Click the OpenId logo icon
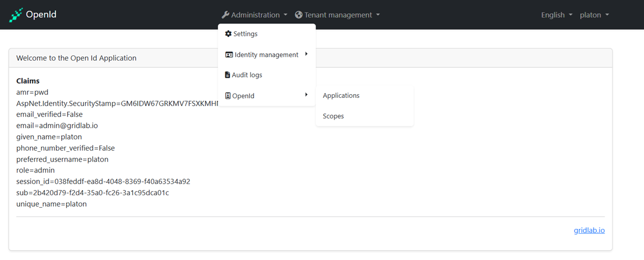 [x=16, y=15]
